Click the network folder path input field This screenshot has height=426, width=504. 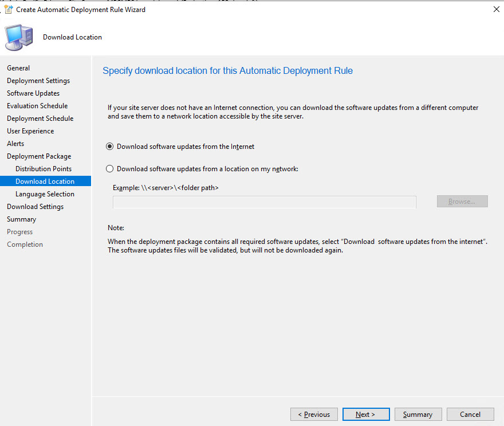coord(264,202)
